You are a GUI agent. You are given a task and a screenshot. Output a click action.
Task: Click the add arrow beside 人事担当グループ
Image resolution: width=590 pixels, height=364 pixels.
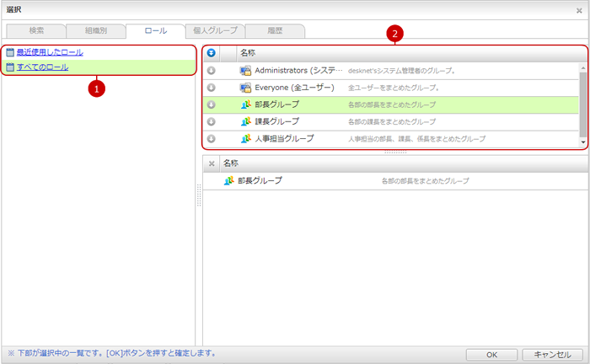(211, 138)
